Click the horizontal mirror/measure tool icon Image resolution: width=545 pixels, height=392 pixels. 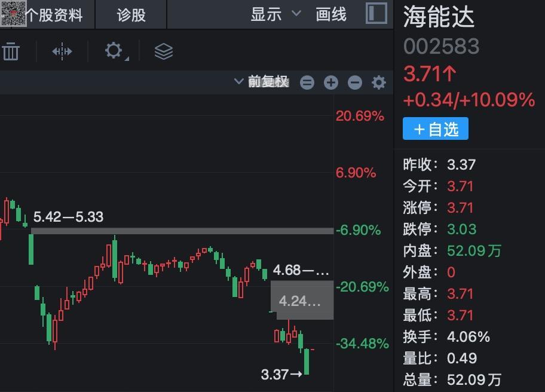coord(62,51)
